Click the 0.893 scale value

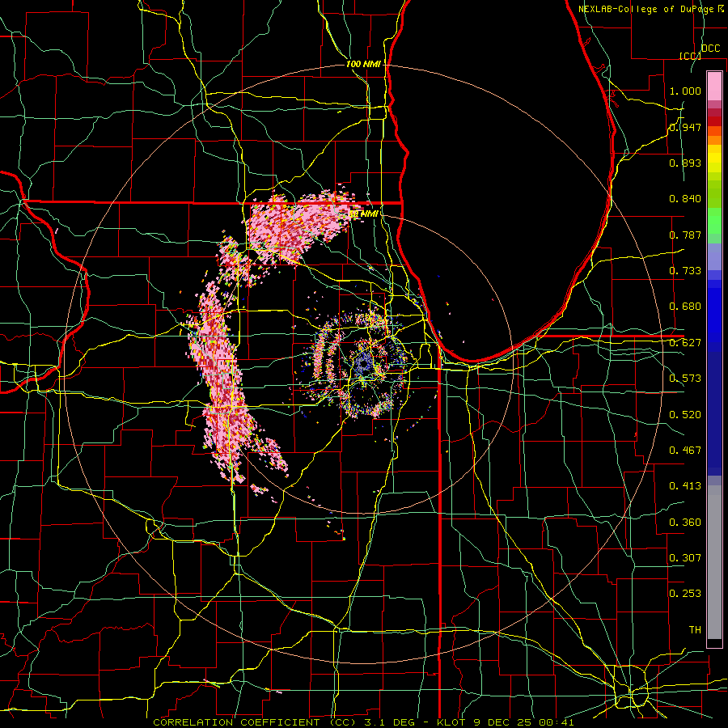[685, 163]
